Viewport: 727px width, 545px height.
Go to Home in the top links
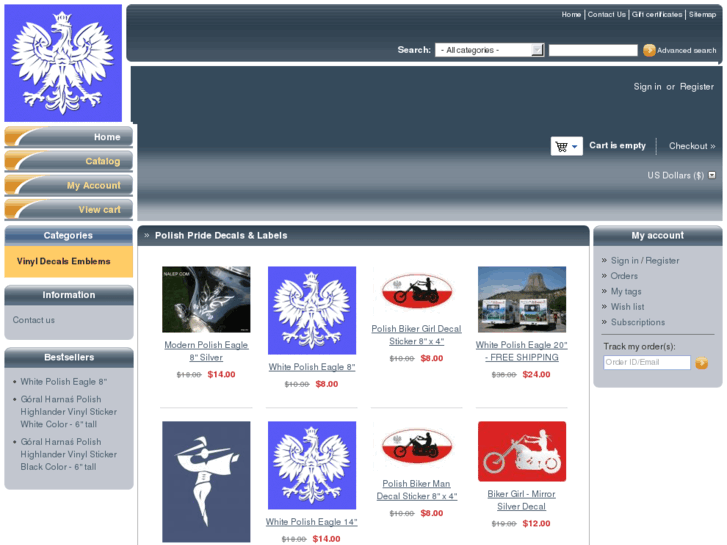coord(571,14)
